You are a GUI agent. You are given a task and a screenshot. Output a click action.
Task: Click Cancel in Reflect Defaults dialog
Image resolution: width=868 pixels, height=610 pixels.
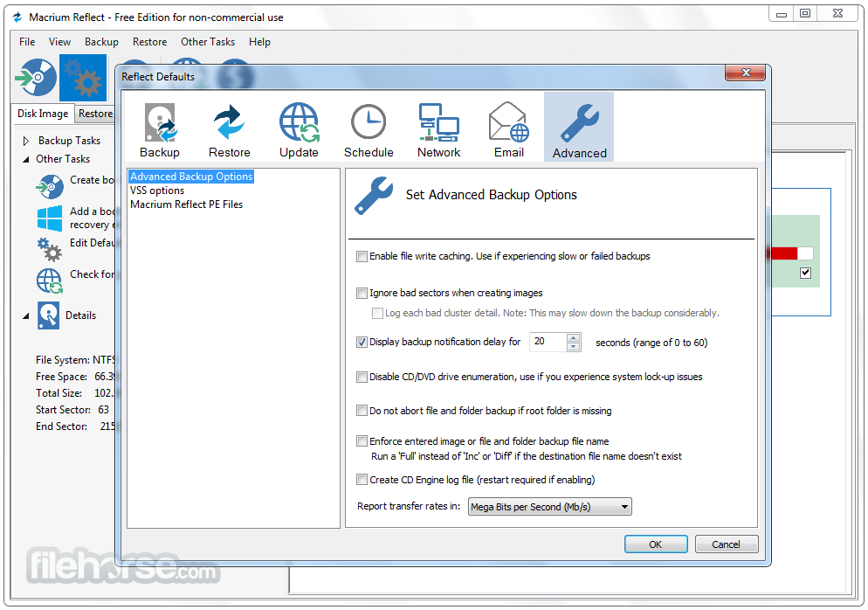(x=726, y=544)
